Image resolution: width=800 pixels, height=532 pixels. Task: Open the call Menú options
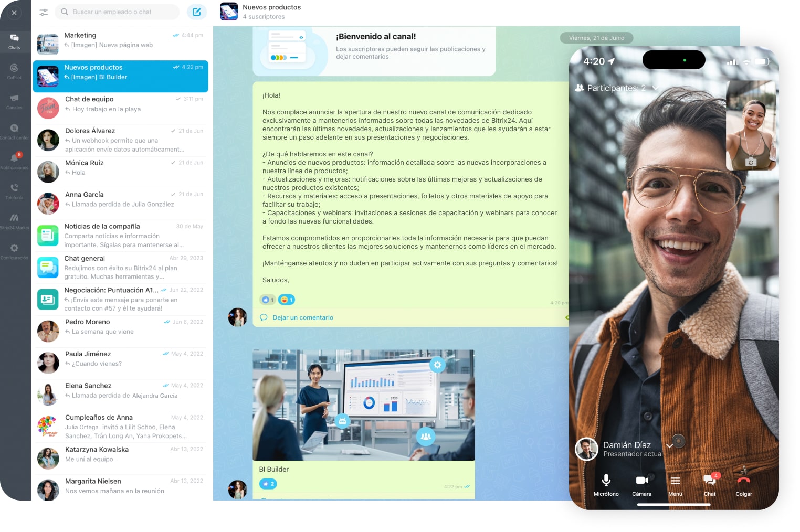click(x=675, y=484)
